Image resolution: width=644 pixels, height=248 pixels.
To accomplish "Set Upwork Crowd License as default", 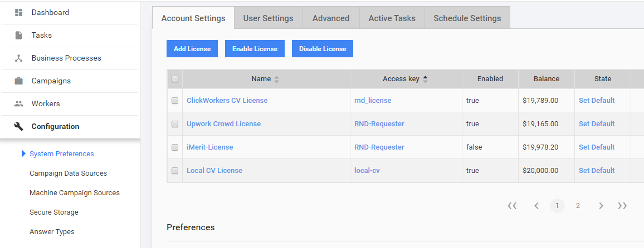I will [597, 124].
